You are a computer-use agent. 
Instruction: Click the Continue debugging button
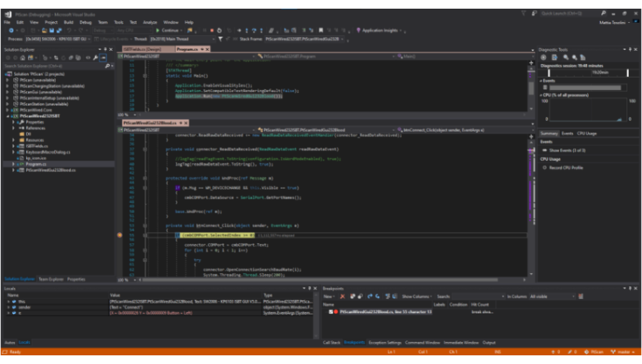coord(169,30)
